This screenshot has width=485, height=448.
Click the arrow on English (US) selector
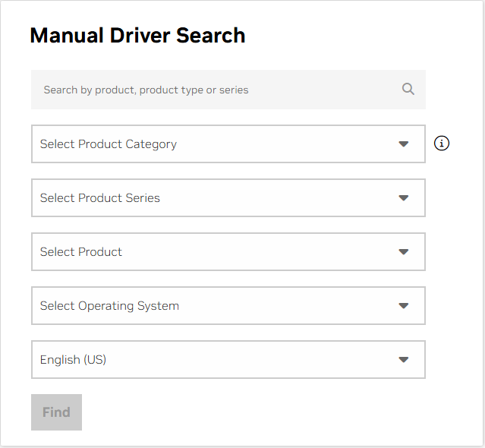(403, 359)
